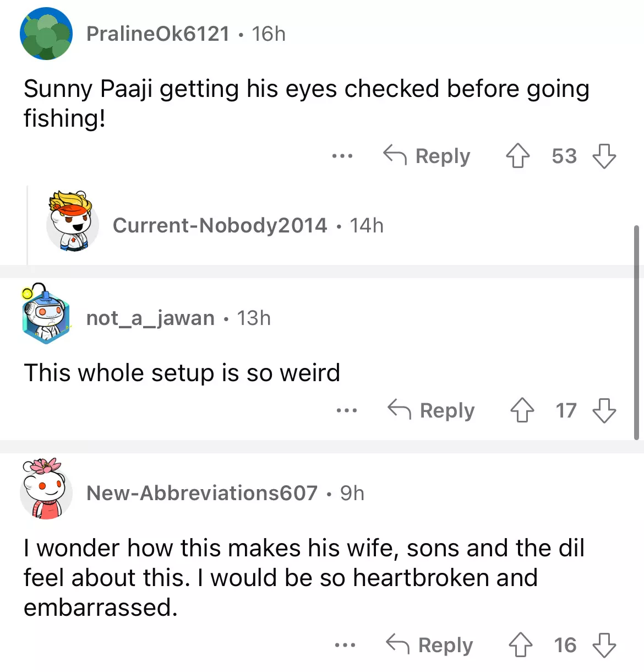644x672 pixels.
Task: Upvote not_a_jawan's weird setup comment
Action: 521,410
